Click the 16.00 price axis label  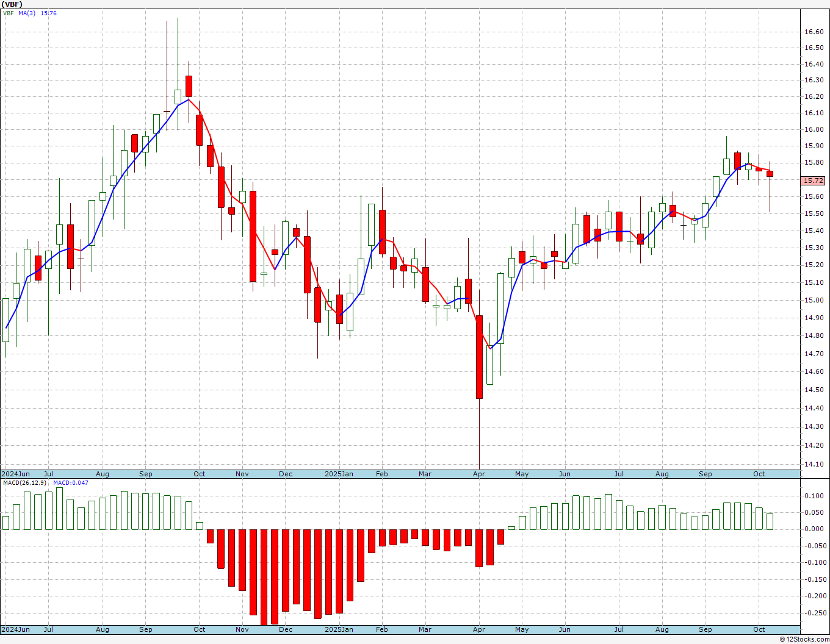click(814, 129)
